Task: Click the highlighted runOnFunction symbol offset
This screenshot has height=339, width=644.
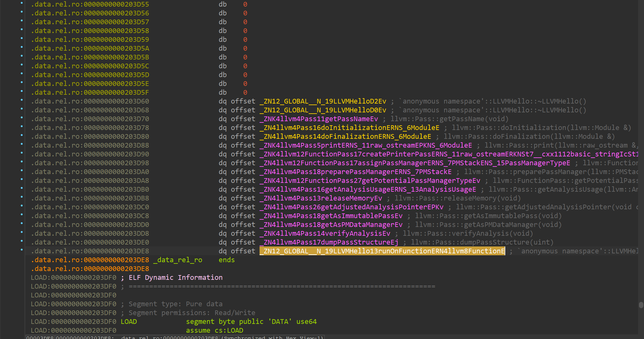Action: click(382, 251)
